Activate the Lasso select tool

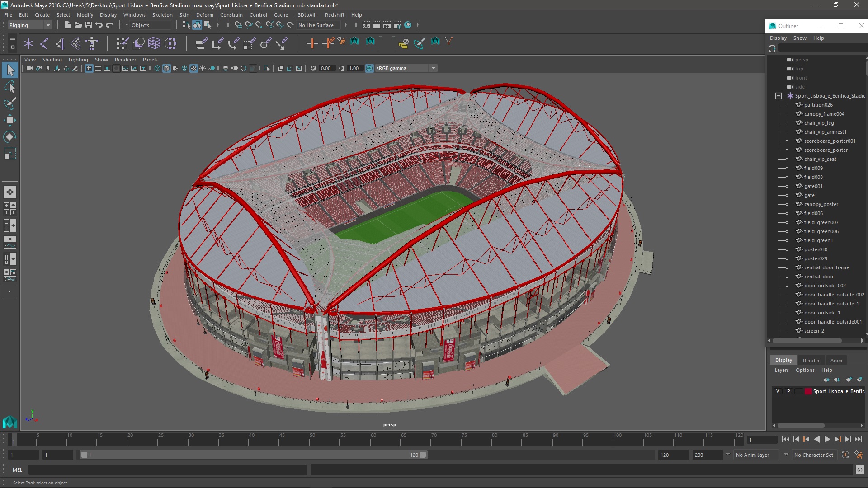(x=10, y=87)
